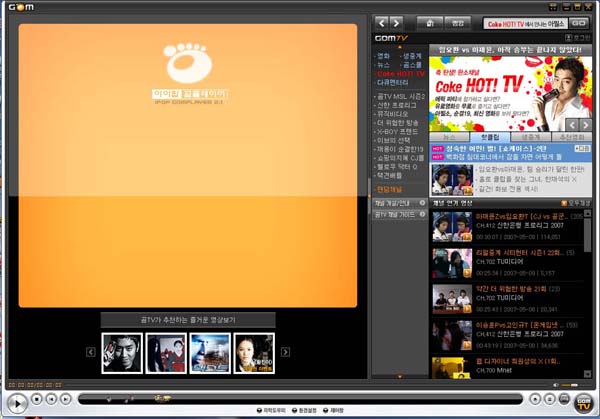Stop playback using the Stop button
Image resolution: width=600 pixels, height=419 pixels.
coord(37,399)
